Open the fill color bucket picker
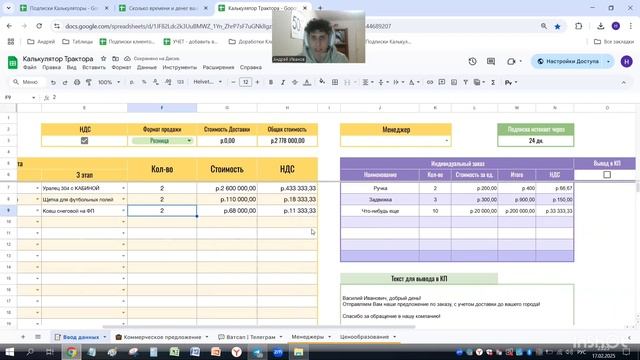Viewport: 640px width, 360px height. pyautogui.click(x=322, y=82)
